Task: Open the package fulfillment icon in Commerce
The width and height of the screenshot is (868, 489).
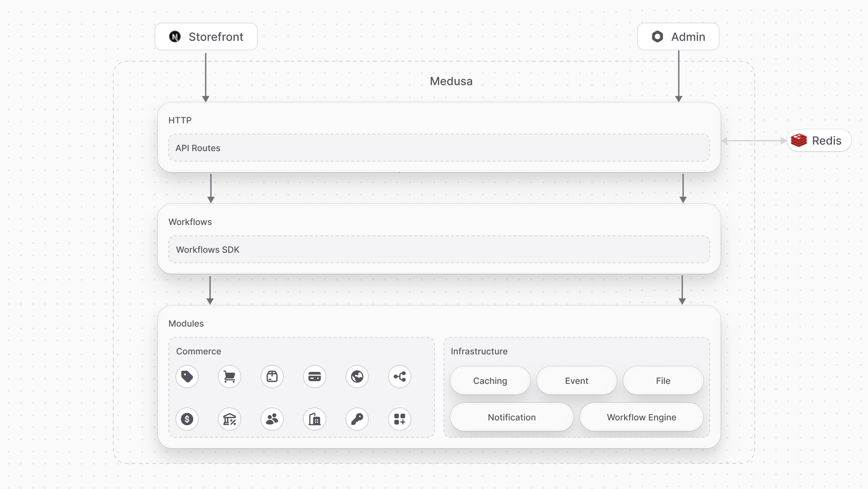Action: point(272,377)
